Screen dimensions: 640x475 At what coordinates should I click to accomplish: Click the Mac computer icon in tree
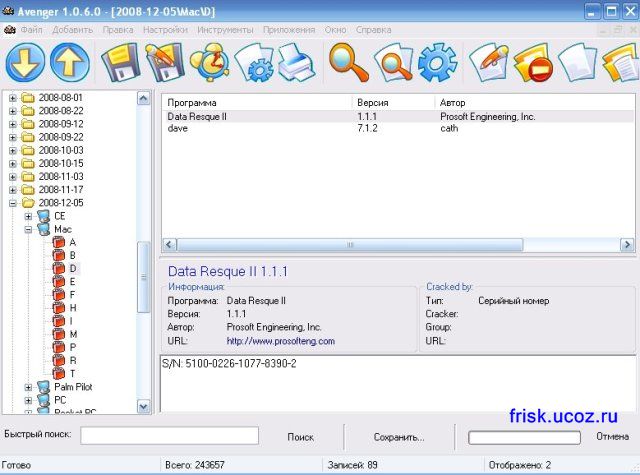coord(43,229)
